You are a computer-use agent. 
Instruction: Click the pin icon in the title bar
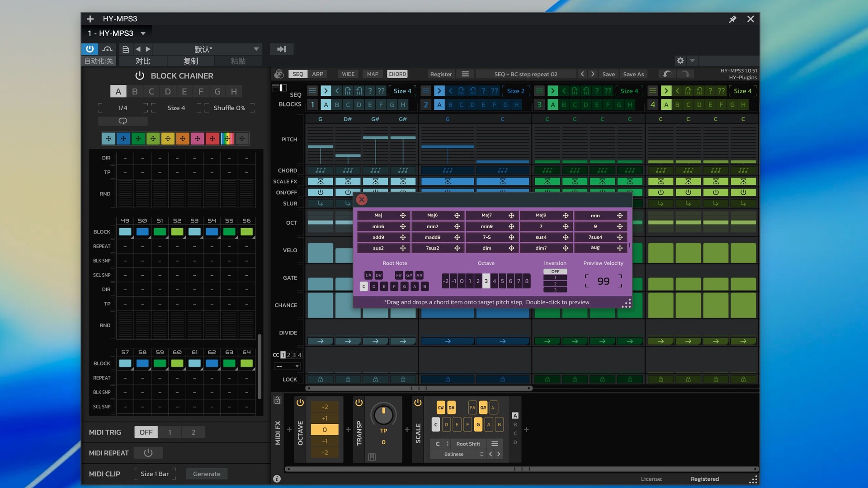tap(732, 19)
